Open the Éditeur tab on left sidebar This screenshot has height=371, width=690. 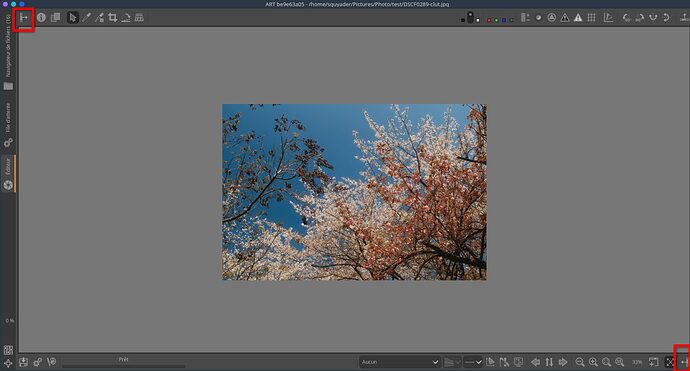point(8,173)
